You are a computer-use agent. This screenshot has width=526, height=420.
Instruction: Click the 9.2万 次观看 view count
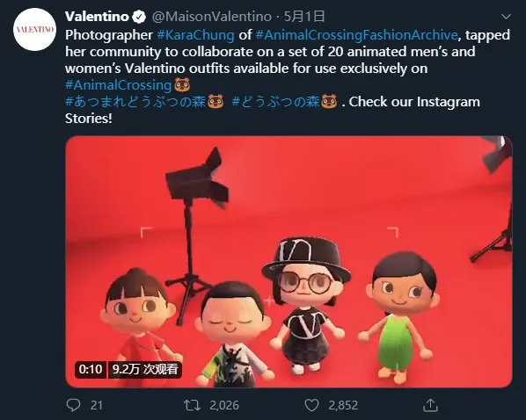tap(145, 369)
